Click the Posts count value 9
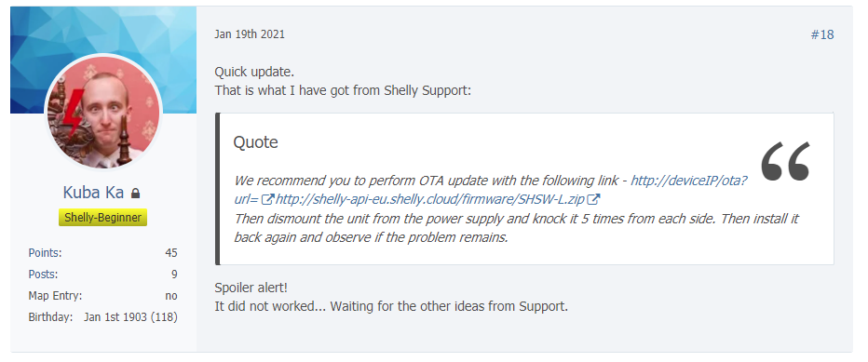Screen dimensions: 868x362 [x=174, y=275]
